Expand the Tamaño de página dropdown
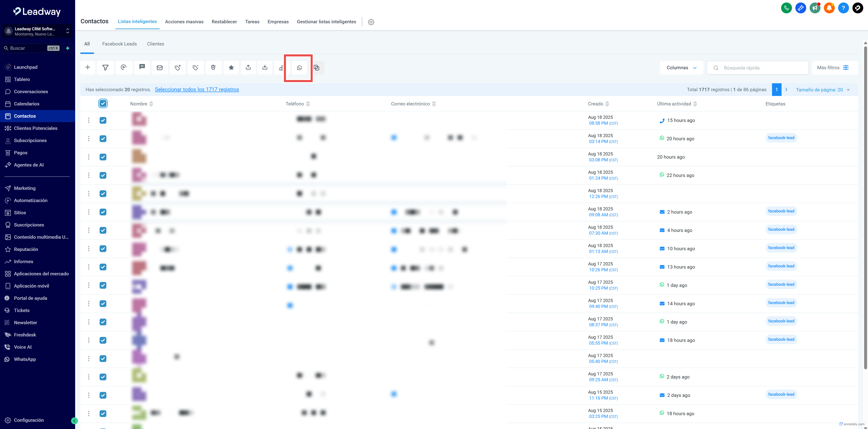The width and height of the screenshot is (868, 429). click(x=823, y=90)
